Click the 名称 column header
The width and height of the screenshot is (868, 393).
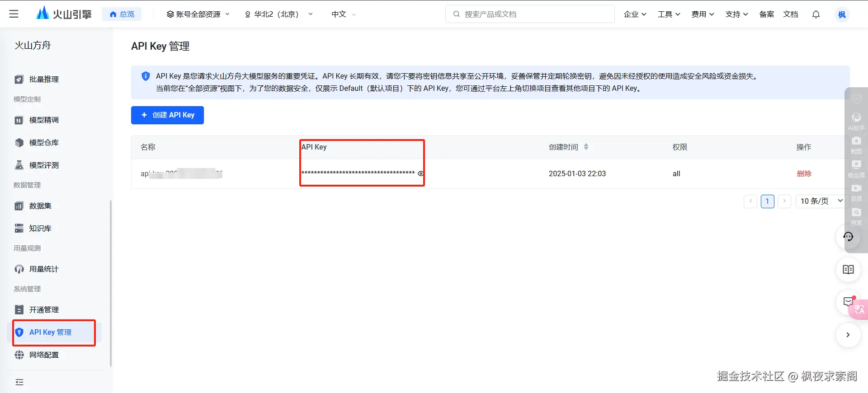click(148, 147)
